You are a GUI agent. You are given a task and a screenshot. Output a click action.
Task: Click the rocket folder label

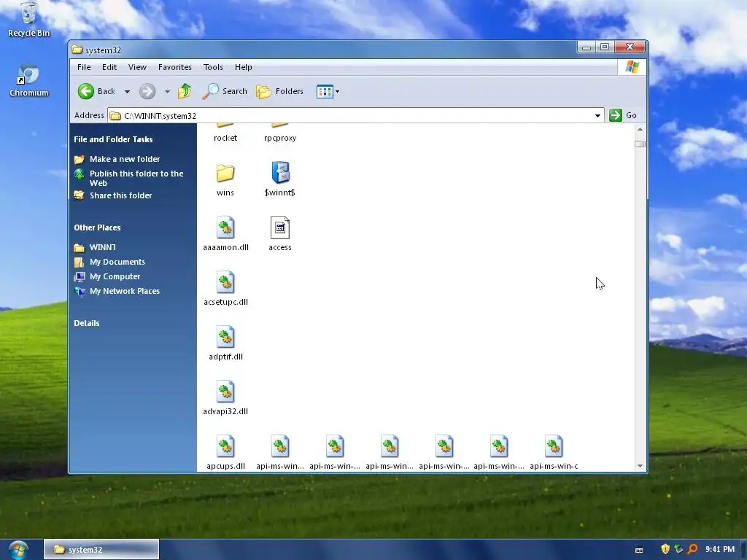click(x=225, y=138)
